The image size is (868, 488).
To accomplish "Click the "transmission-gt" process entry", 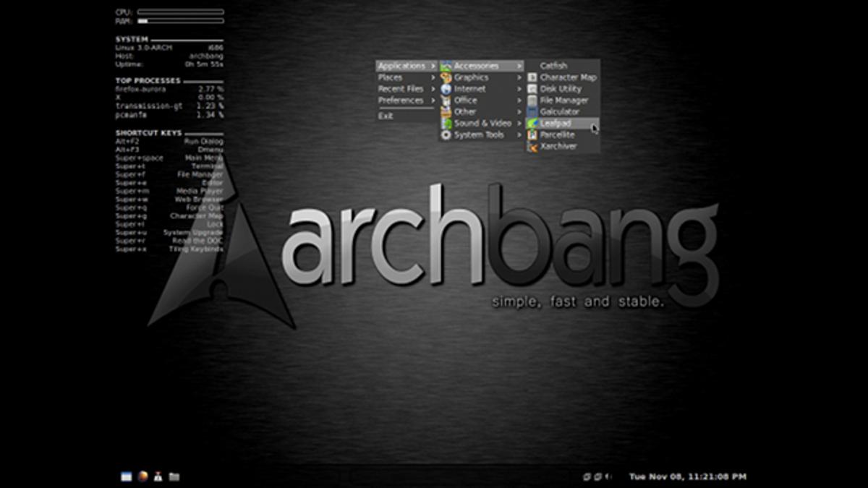I will [x=169, y=106].
